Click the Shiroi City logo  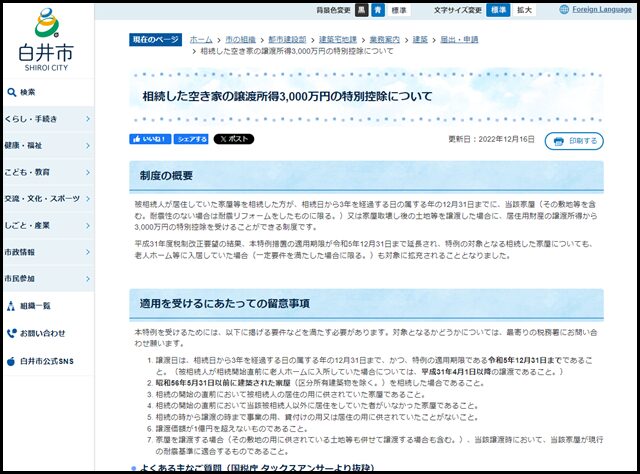pos(46,40)
